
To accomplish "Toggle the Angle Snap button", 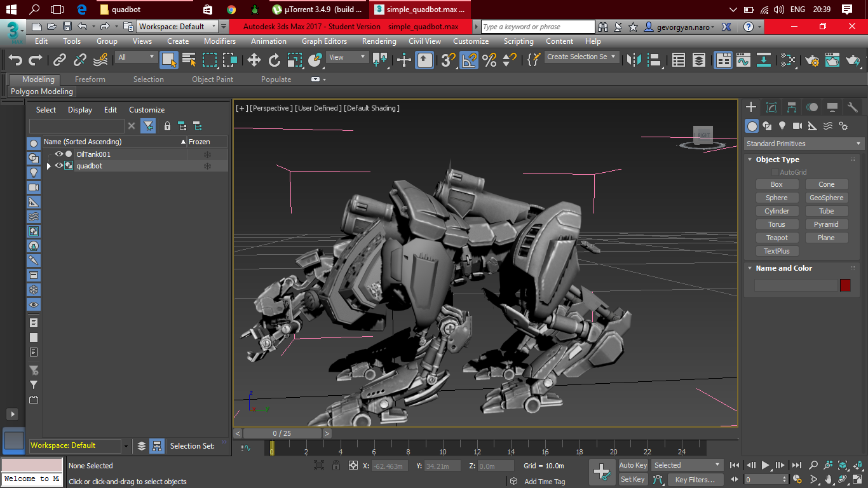I will pyautogui.click(x=469, y=60).
